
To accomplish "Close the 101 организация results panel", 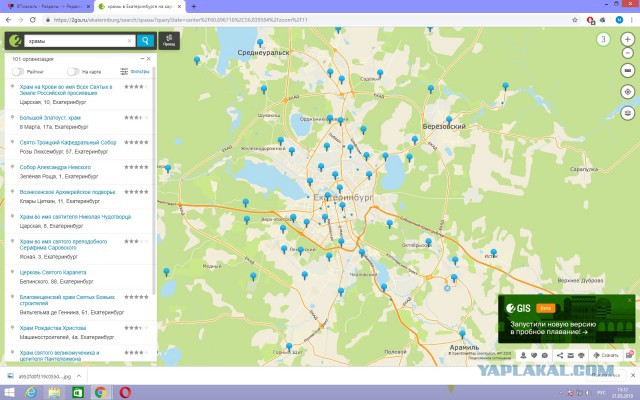I will [x=149, y=59].
